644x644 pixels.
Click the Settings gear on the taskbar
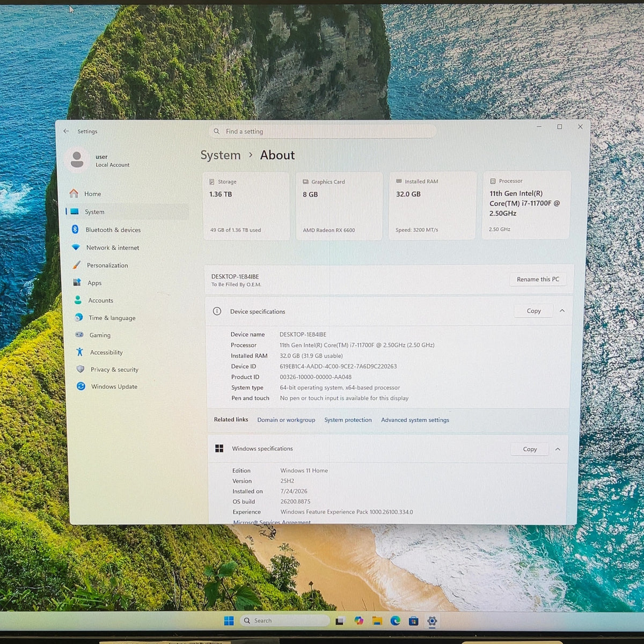432,621
